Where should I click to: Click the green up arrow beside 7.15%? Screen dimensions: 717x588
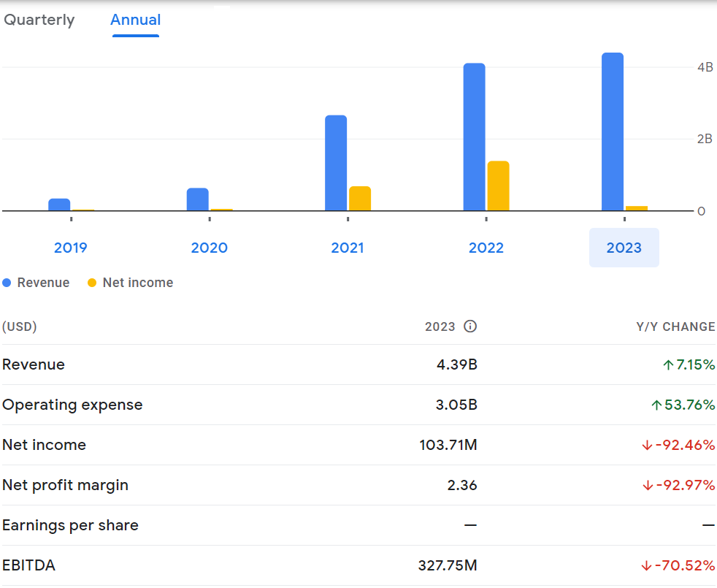[667, 365]
